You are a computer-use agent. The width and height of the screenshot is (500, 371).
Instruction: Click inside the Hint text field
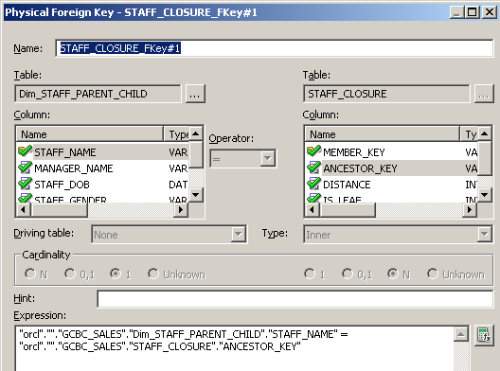point(295,299)
